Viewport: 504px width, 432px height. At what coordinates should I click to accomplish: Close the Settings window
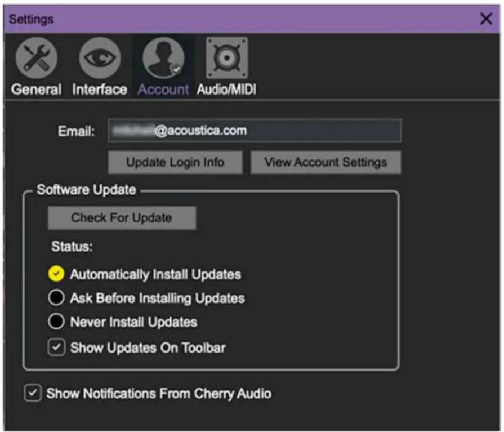point(486,19)
